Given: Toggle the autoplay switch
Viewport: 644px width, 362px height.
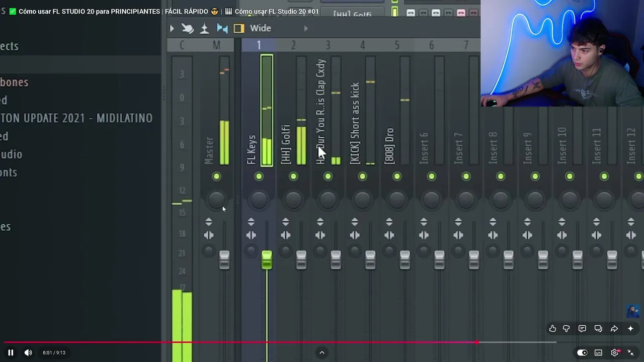Looking at the screenshot, I should click(x=582, y=352).
